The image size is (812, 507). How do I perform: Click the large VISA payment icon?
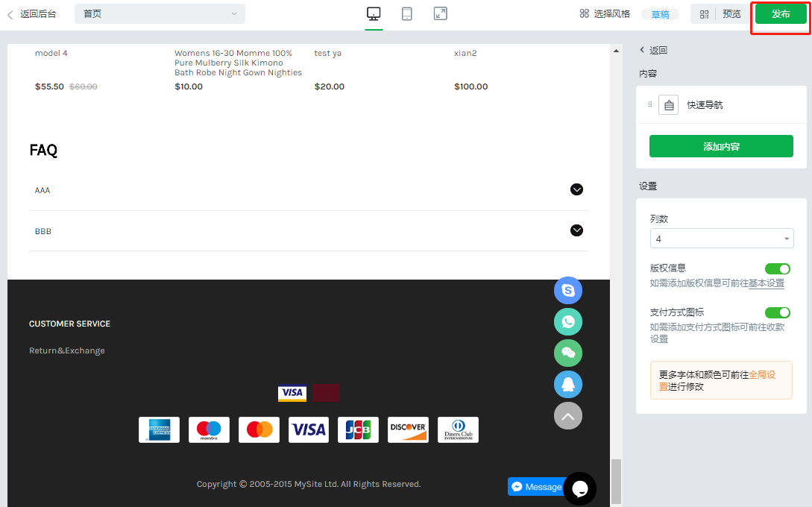tap(309, 430)
